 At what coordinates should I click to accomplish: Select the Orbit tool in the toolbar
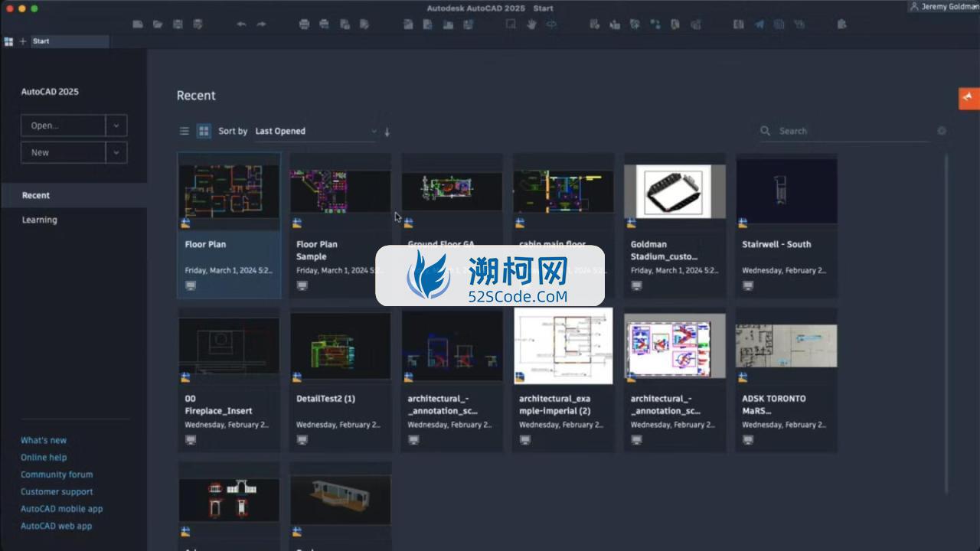[x=551, y=24]
